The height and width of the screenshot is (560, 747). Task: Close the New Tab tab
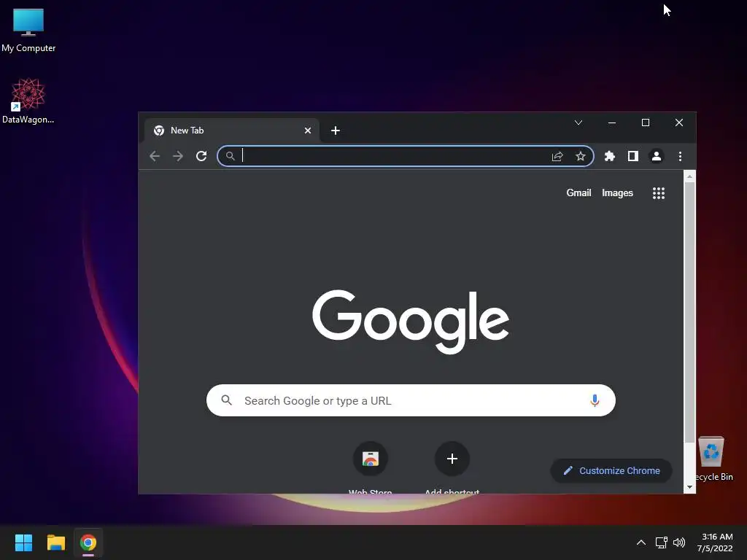click(x=308, y=131)
